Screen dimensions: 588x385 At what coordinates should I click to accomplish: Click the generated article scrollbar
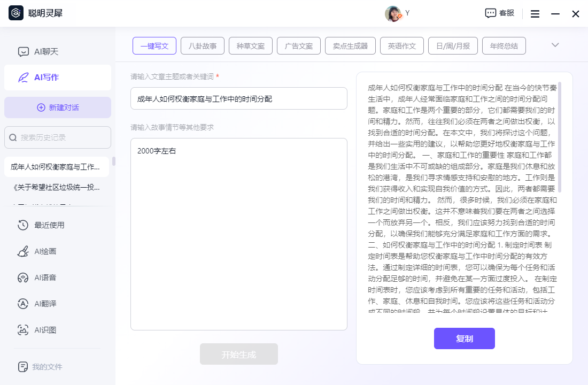pyautogui.click(x=560, y=137)
